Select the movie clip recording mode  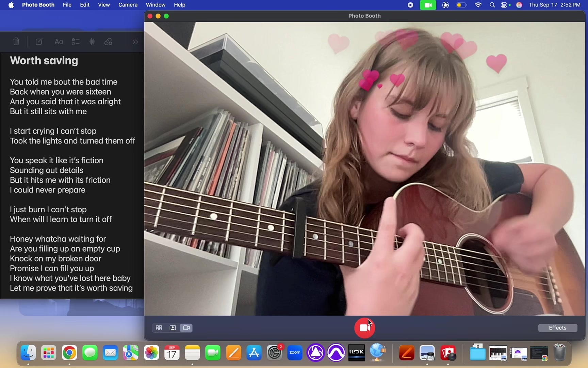(x=186, y=328)
